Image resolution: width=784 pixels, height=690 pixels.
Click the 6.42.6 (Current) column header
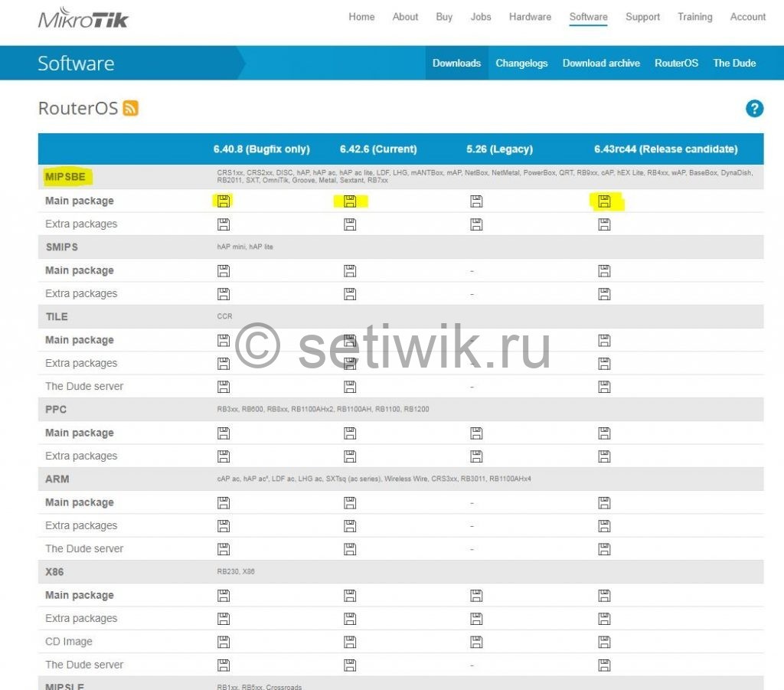point(378,149)
